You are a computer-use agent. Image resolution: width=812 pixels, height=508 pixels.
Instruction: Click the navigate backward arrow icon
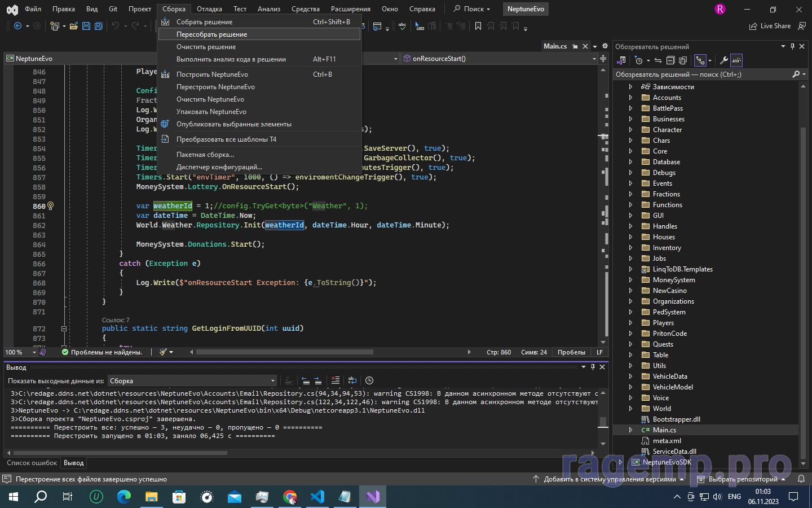pos(17,26)
